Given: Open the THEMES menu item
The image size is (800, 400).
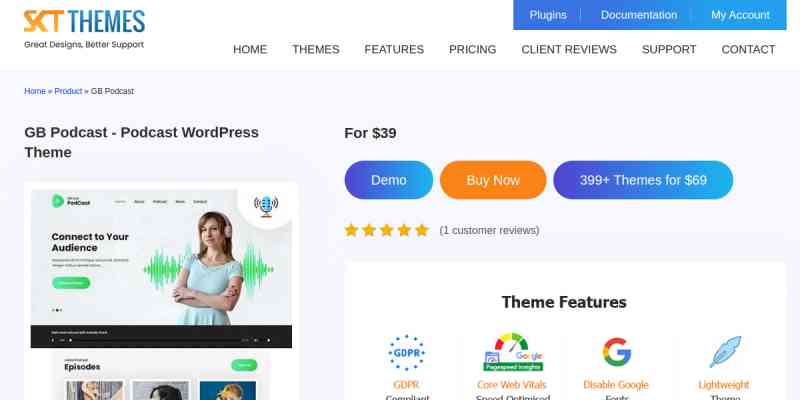Looking at the screenshot, I should pos(316,49).
